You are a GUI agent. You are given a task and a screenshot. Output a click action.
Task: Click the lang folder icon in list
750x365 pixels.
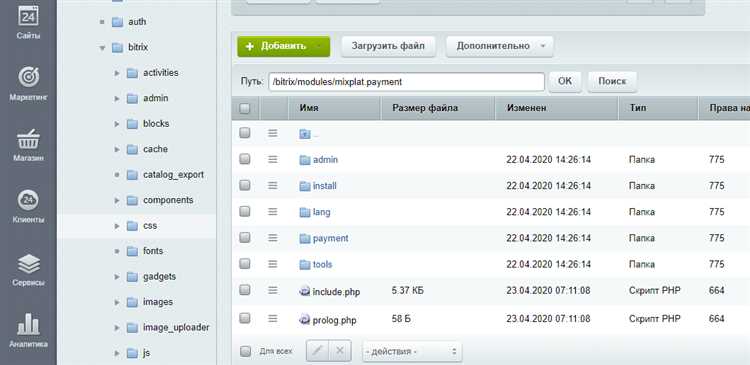[305, 212]
